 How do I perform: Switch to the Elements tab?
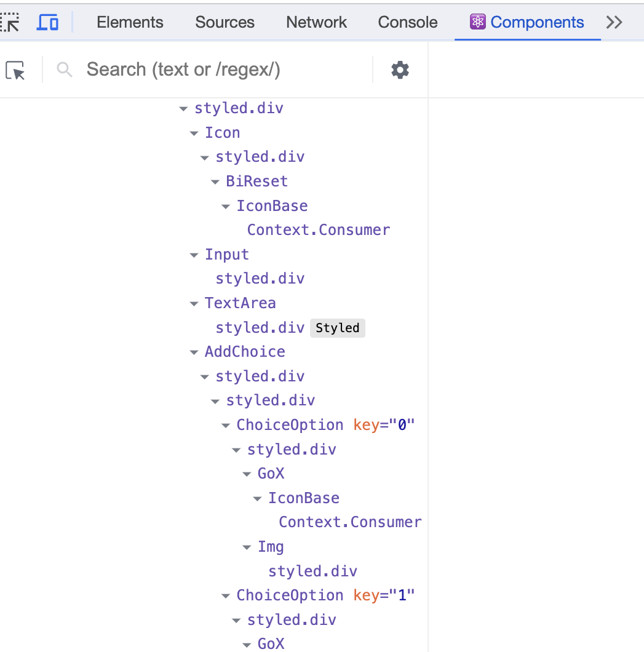130,22
